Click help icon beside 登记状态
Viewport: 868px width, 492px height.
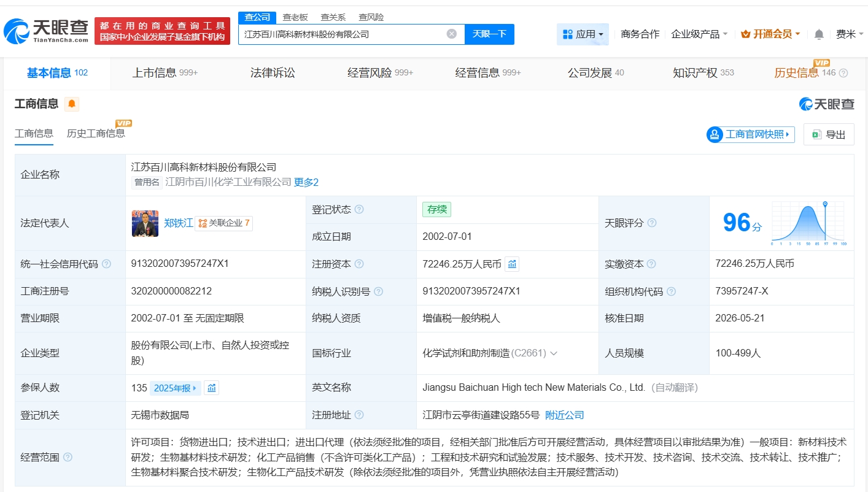pos(359,210)
